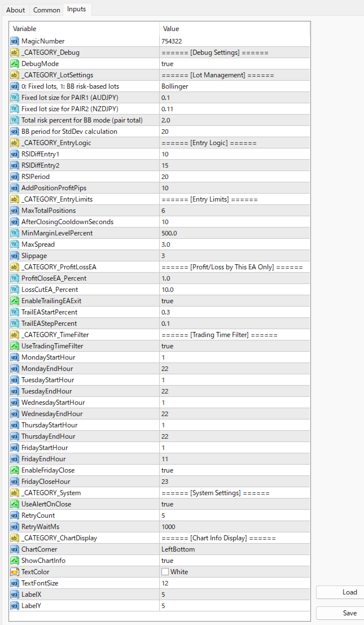Screen dimensions: 364x625
Task: Click the integer icon beside RetryCount
Action: click(15, 515)
